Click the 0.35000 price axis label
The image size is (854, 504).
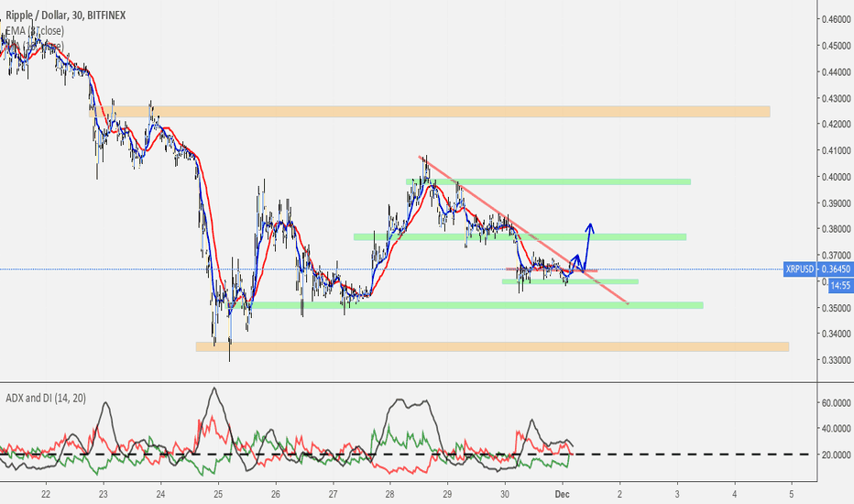click(836, 309)
